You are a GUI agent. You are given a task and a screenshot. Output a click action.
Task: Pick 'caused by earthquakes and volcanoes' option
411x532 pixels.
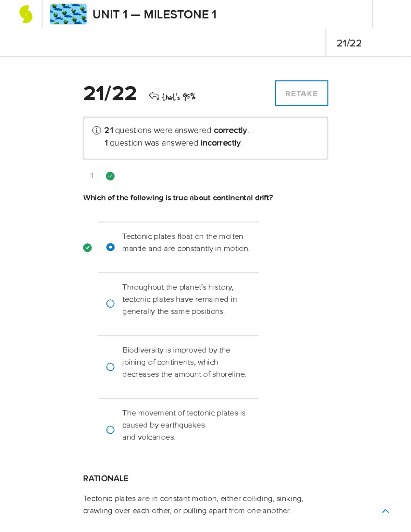point(110,430)
